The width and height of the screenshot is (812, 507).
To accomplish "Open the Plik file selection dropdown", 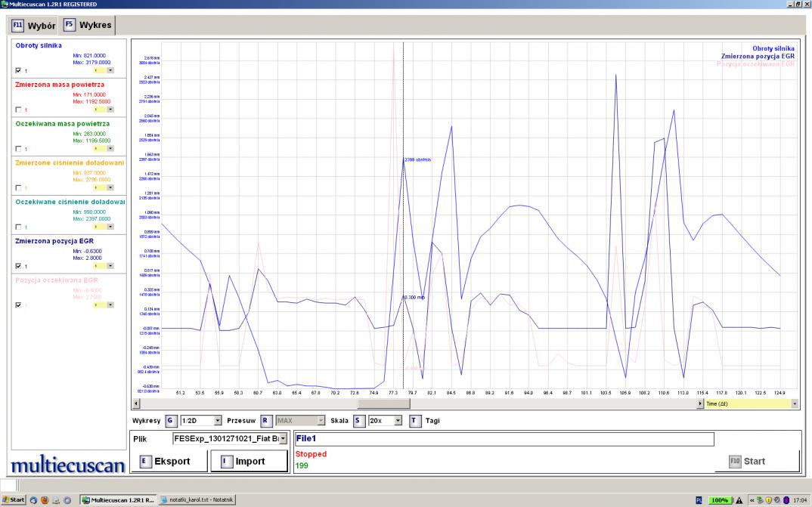I will click(x=230, y=439).
